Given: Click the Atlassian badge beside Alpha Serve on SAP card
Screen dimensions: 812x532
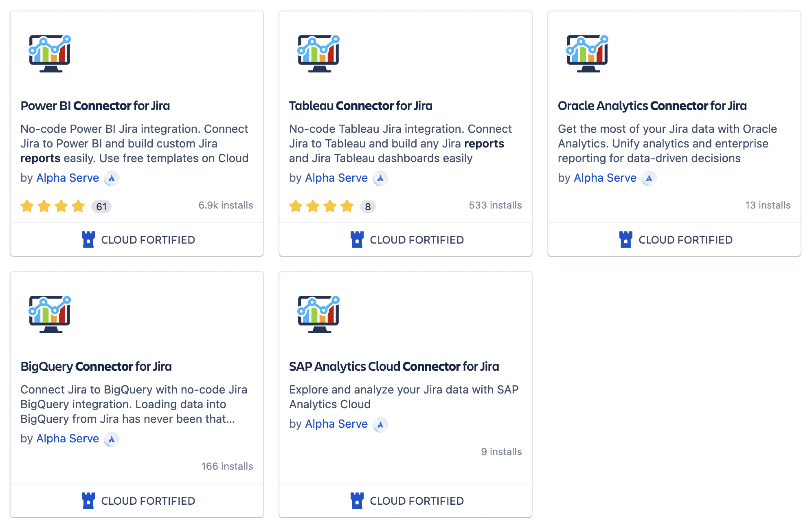Looking at the screenshot, I should tap(380, 424).
